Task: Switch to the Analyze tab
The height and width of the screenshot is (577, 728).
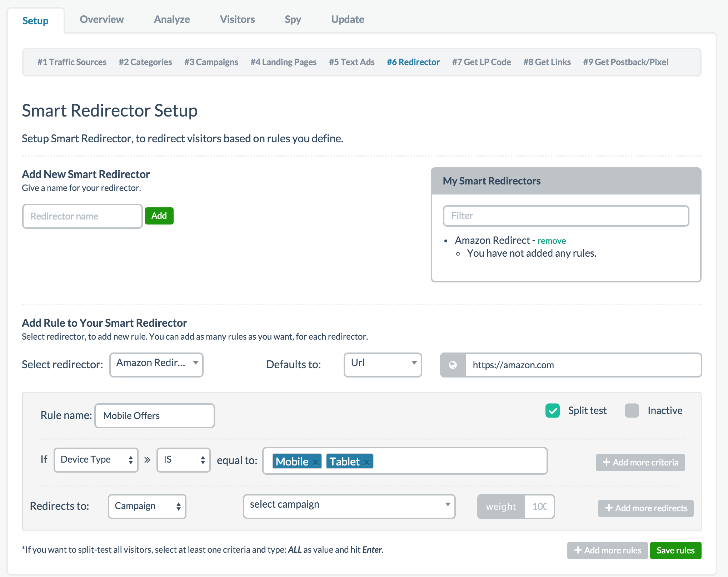Action: pos(172,19)
